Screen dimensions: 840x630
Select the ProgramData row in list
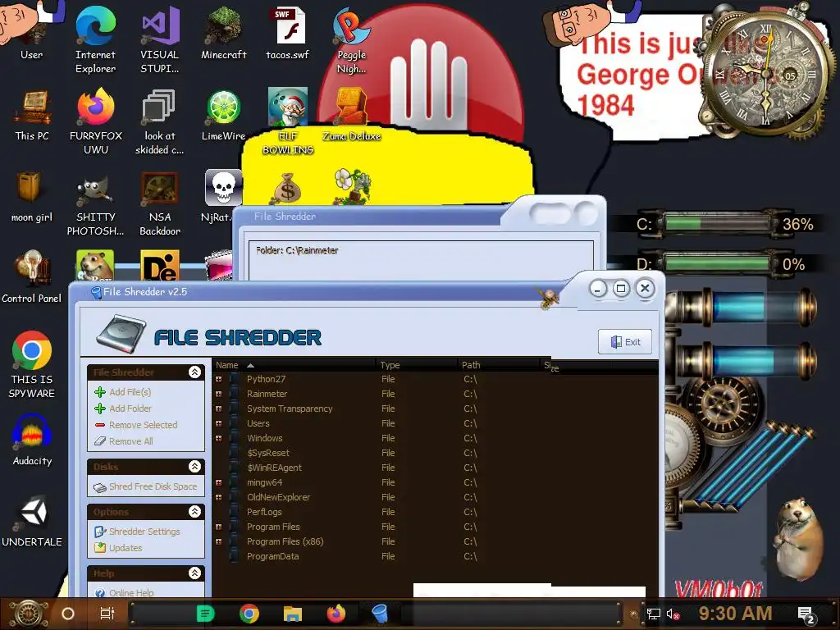(435, 556)
